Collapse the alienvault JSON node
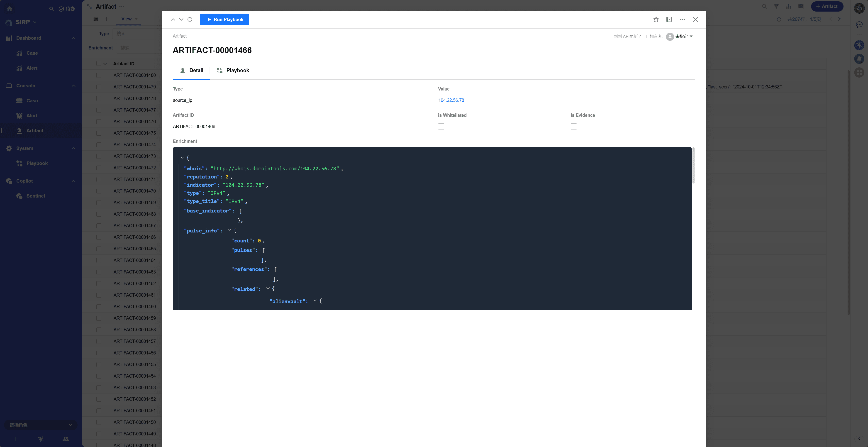Image resolution: width=868 pixels, height=447 pixels. [x=315, y=301]
